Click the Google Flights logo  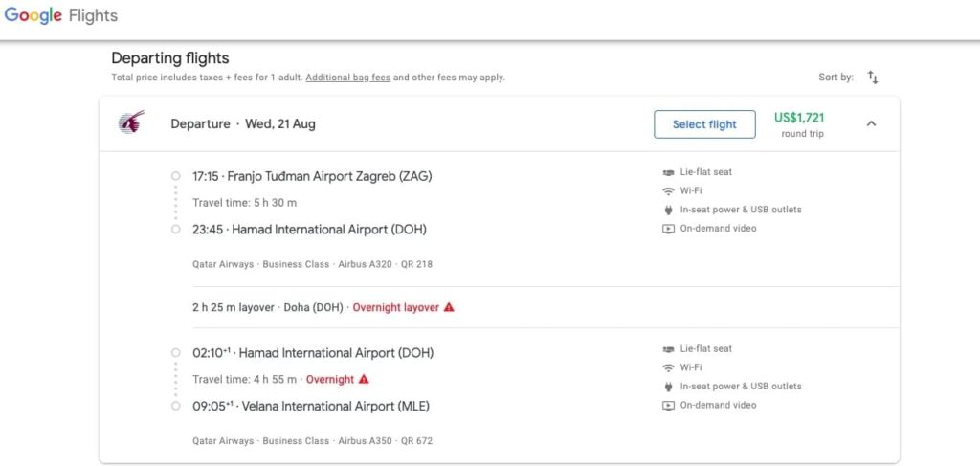[61, 16]
